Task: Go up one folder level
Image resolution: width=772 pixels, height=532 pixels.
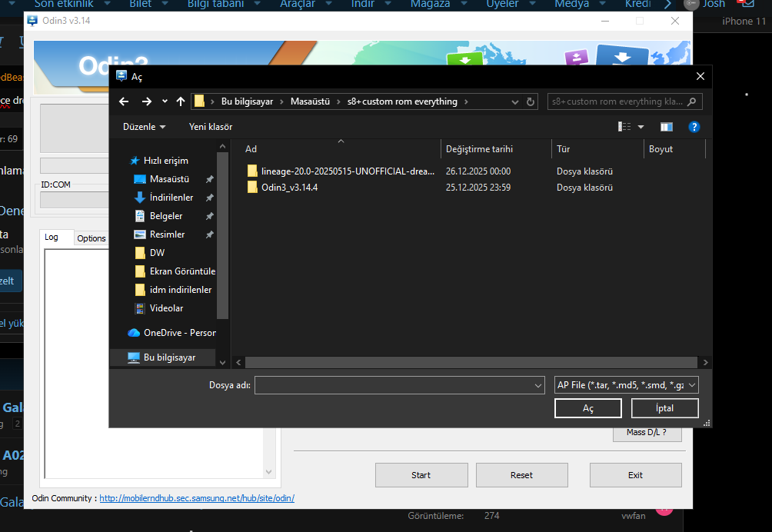Action: tap(181, 101)
